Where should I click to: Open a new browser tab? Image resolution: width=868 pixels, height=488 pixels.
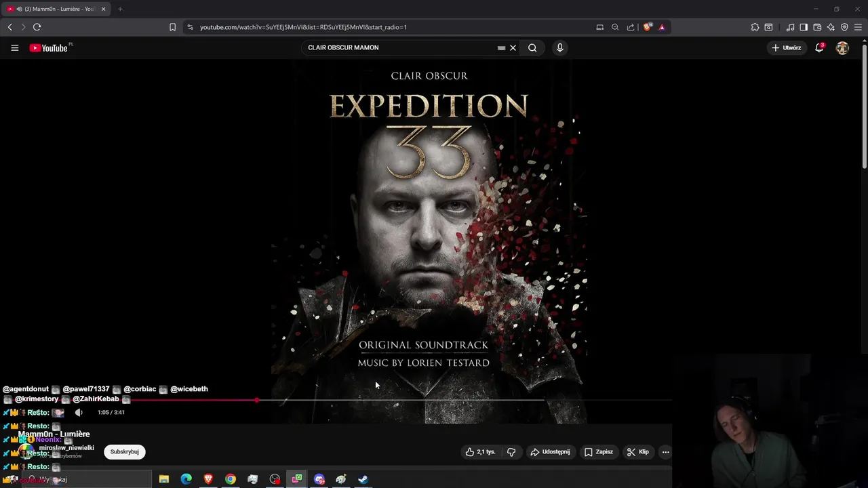click(x=120, y=9)
